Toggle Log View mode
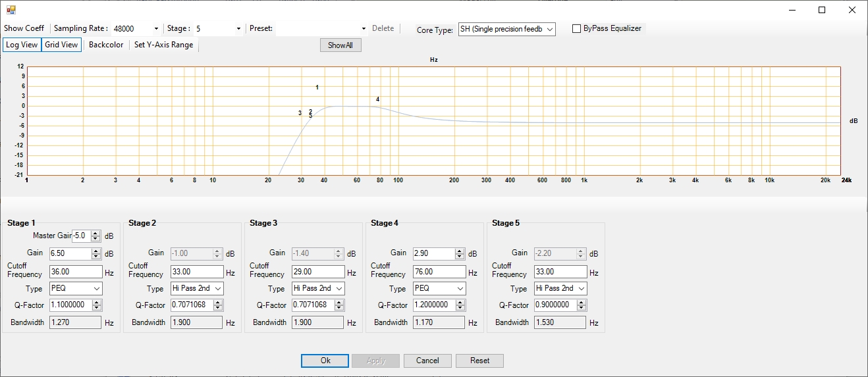 click(22, 45)
